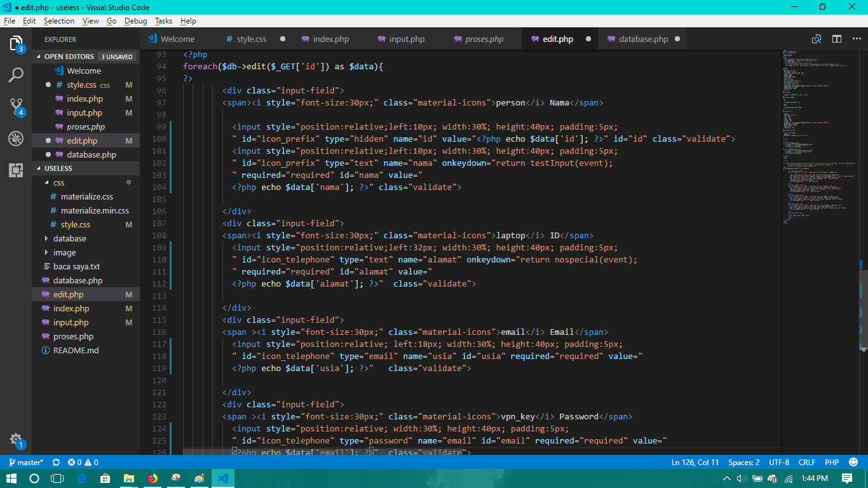Viewport: 868px width, 488px height.
Task: Open the Search icon in the activity bar
Action: pos(15,75)
